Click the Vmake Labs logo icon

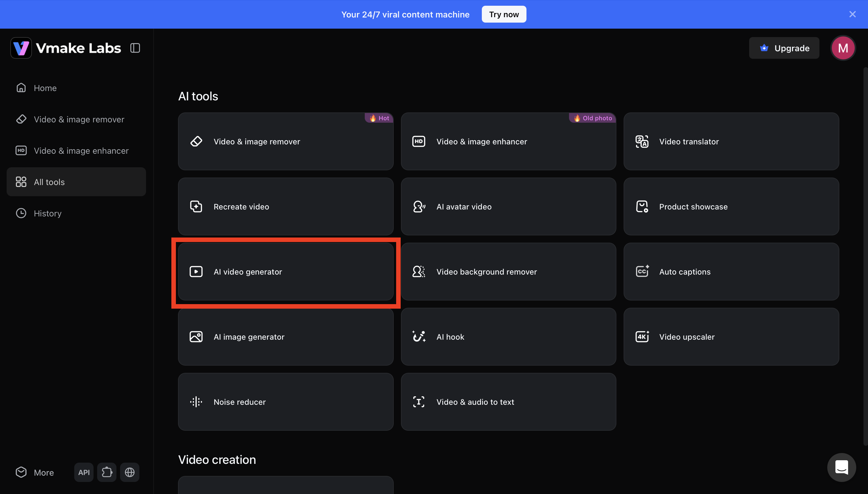(21, 48)
